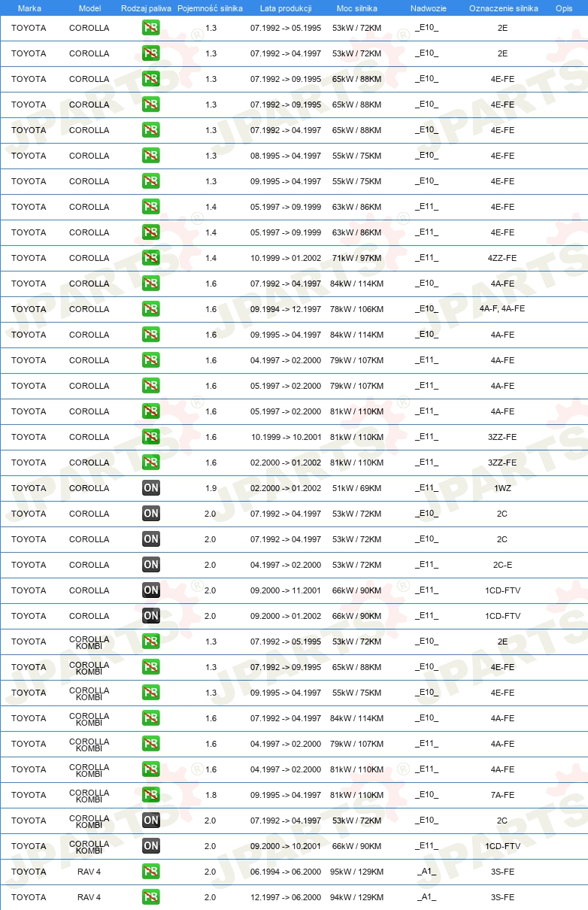Click the Opis column header
588x910 pixels.
pyautogui.click(x=563, y=8)
